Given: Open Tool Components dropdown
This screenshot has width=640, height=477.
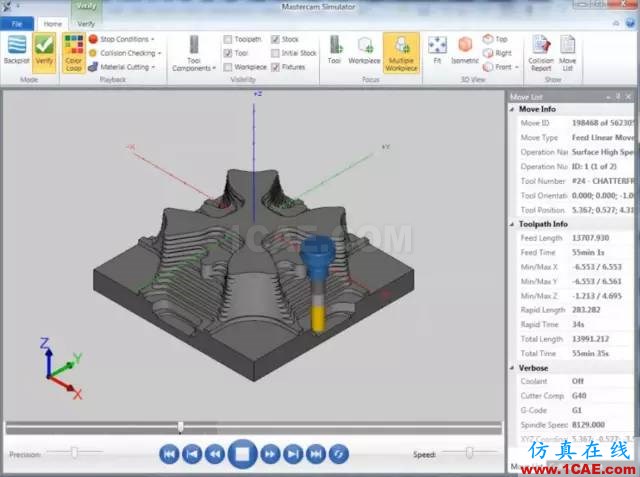Looking at the screenshot, I should 193,53.
